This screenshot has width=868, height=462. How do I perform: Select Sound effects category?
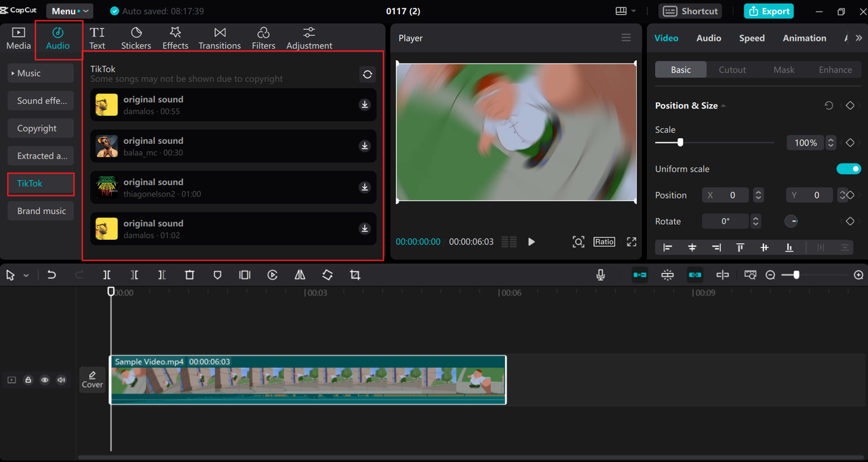[x=41, y=100]
